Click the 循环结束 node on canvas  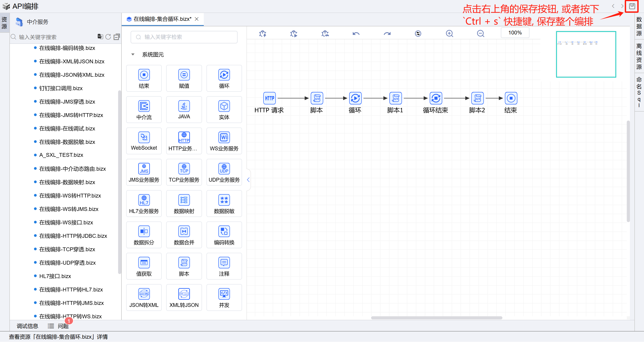(436, 98)
